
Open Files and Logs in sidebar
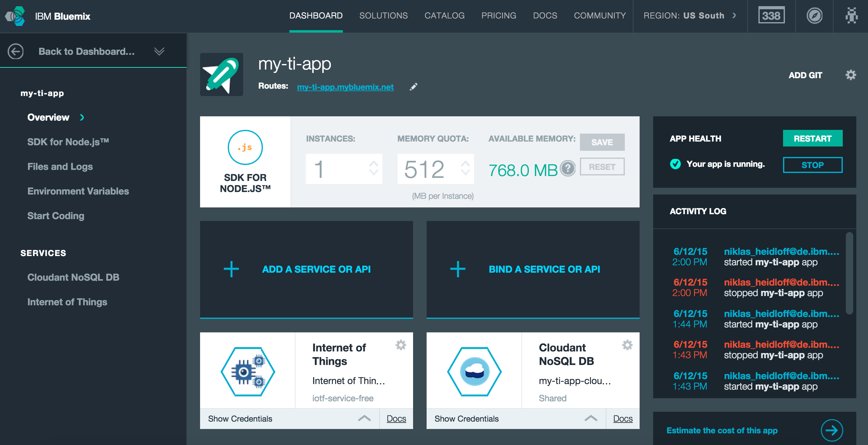point(60,166)
